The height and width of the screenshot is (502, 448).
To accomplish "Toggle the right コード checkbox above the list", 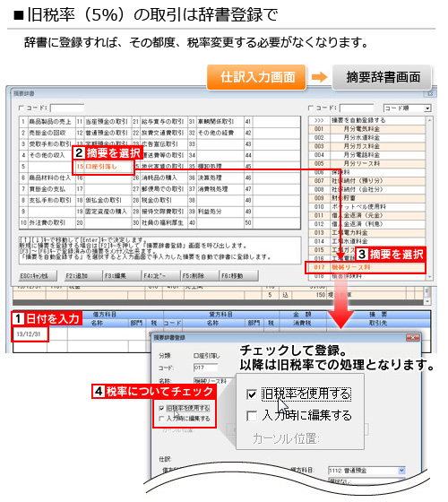I will [311, 108].
